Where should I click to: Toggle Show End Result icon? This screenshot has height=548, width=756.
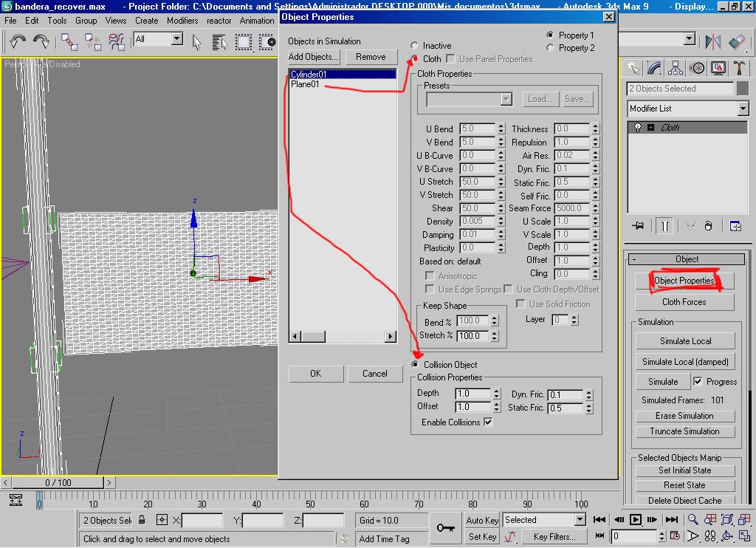[664, 226]
